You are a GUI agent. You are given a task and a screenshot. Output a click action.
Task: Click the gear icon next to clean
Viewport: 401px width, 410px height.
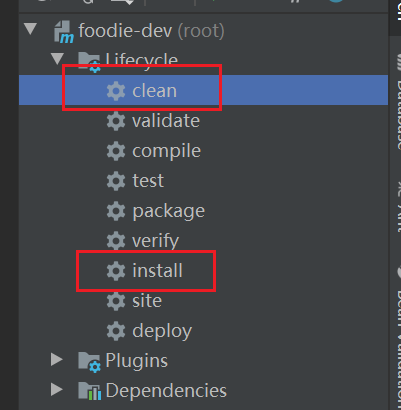[x=116, y=91]
